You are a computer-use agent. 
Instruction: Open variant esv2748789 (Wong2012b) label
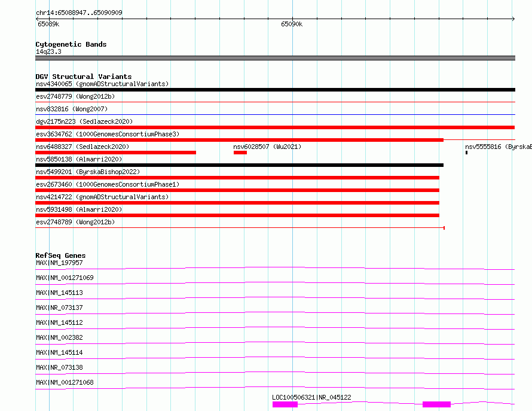75,222
